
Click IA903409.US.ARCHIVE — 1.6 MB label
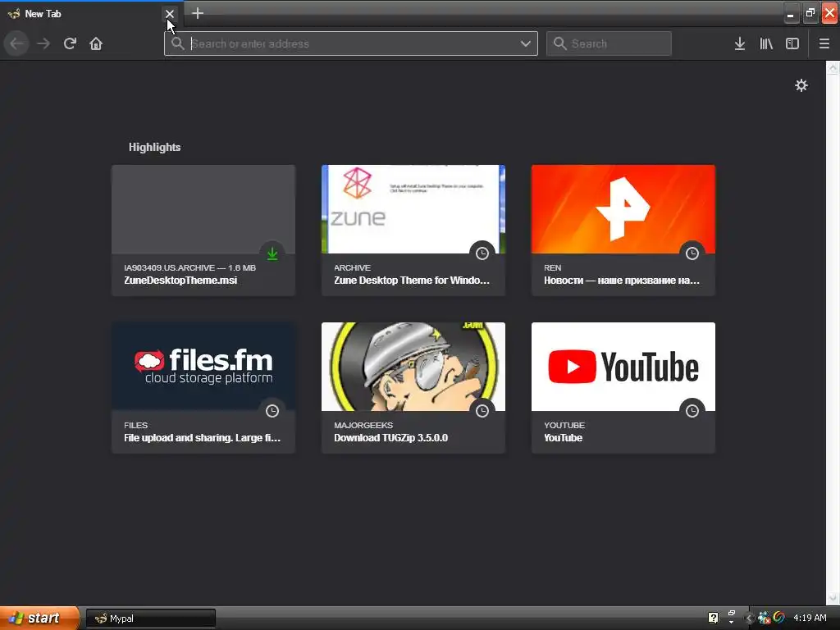pyautogui.click(x=189, y=267)
